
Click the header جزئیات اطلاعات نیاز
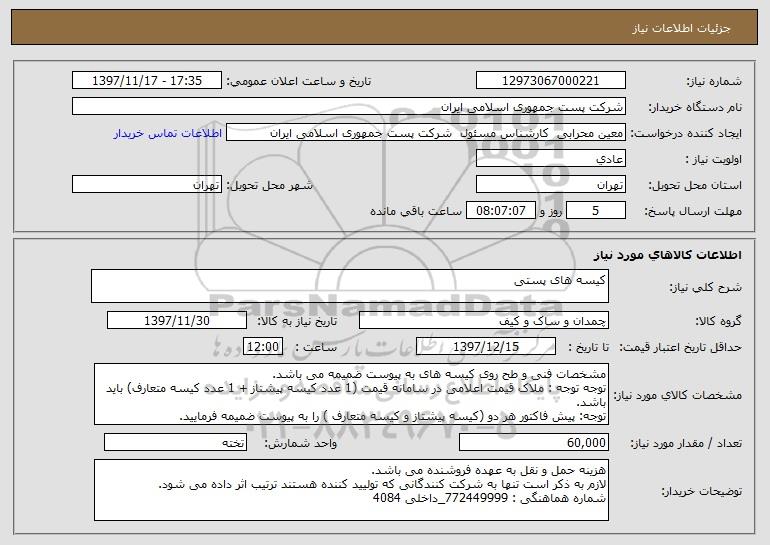click(x=682, y=28)
